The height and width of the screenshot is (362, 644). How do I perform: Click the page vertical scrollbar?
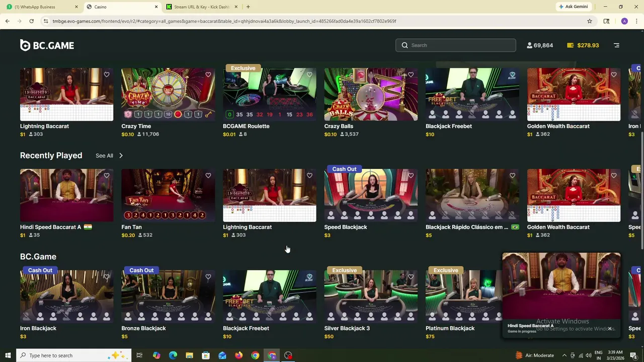641,191
